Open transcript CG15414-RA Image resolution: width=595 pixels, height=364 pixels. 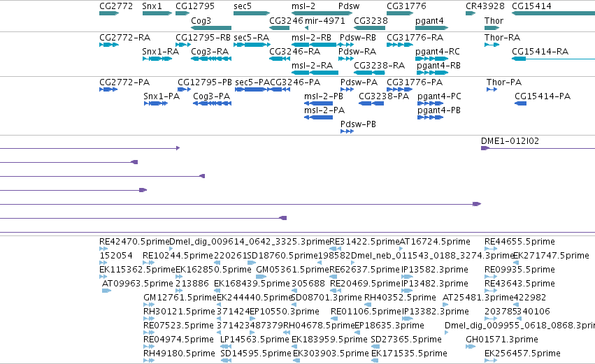(x=553, y=59)
